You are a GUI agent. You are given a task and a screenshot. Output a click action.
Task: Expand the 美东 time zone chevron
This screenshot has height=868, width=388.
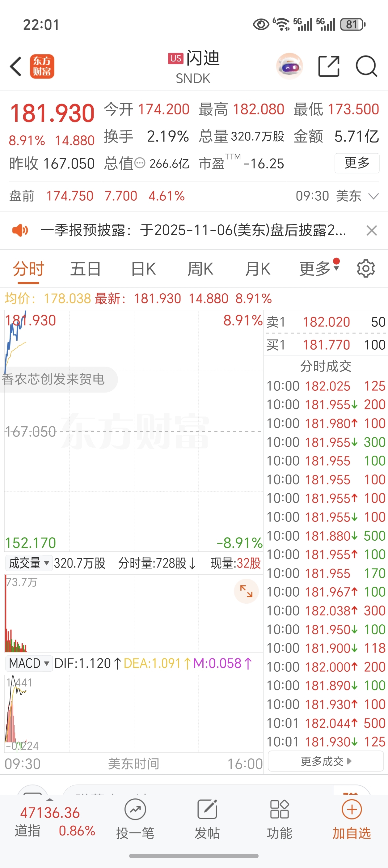pos(373,196)
